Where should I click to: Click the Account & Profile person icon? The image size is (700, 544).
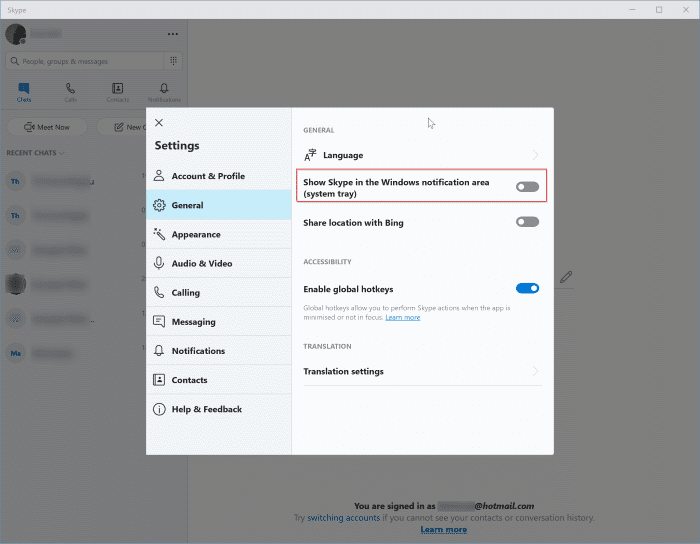tap(159, 175)
